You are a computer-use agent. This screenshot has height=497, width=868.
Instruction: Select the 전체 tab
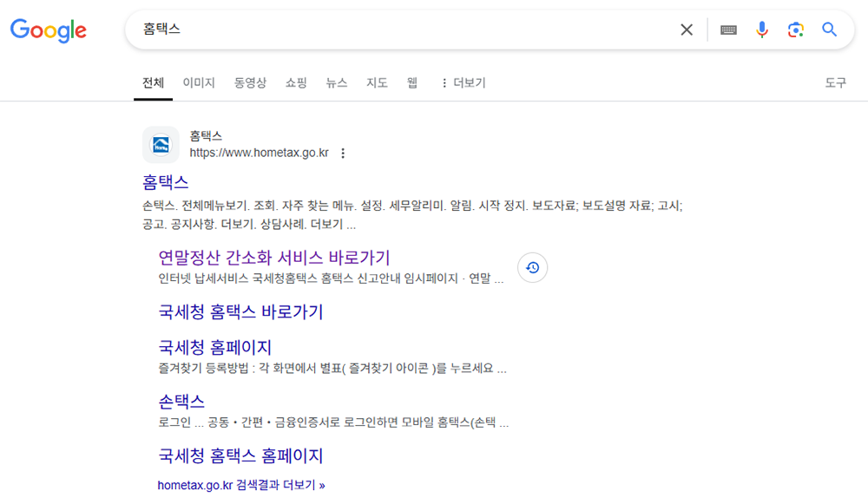coord(153,83)
